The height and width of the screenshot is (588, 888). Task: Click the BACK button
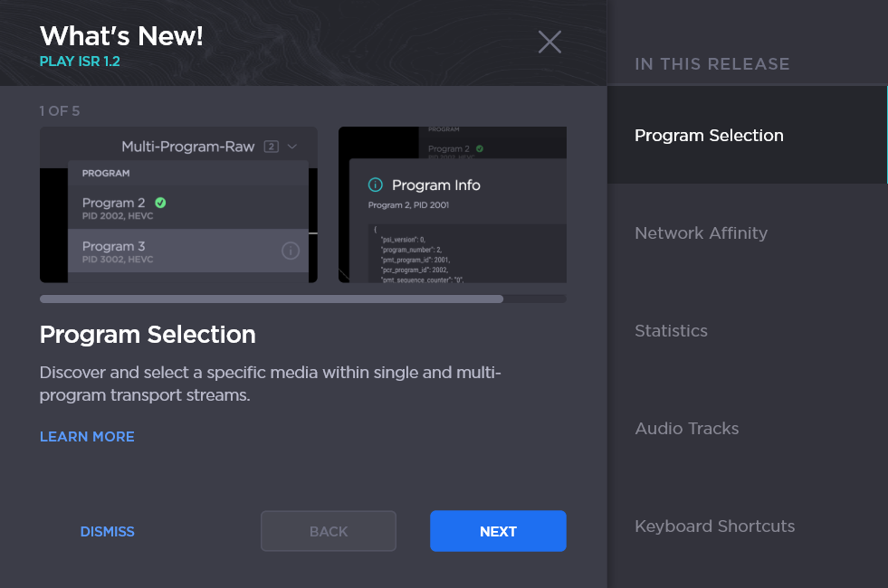click(329, 531)
